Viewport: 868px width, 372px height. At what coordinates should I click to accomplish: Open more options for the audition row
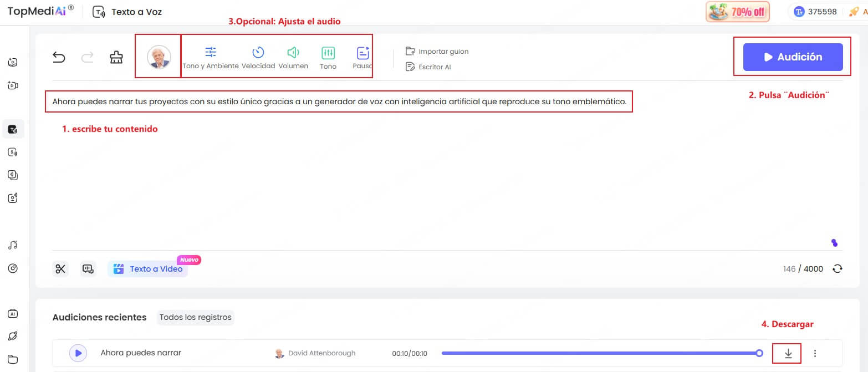point(815,353)
